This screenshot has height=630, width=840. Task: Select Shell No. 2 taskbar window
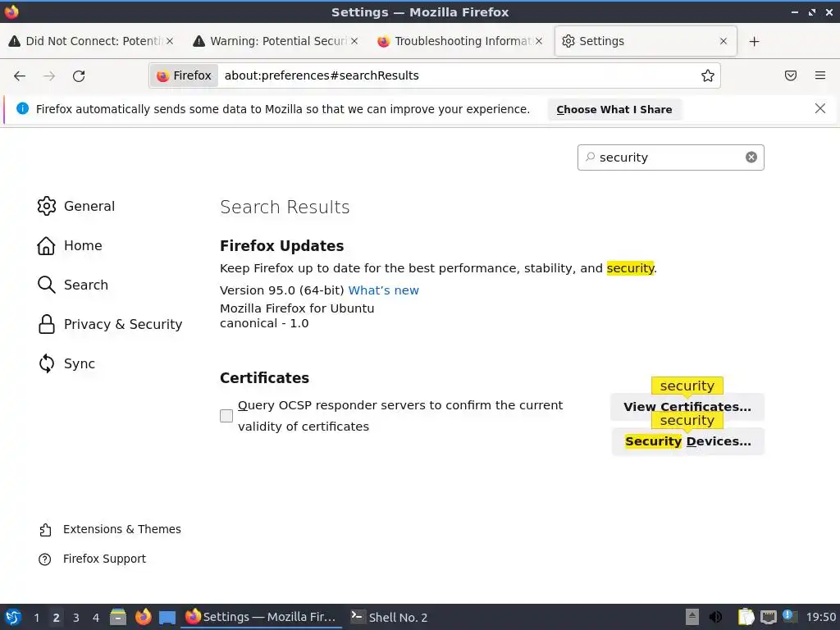[390, 617]
